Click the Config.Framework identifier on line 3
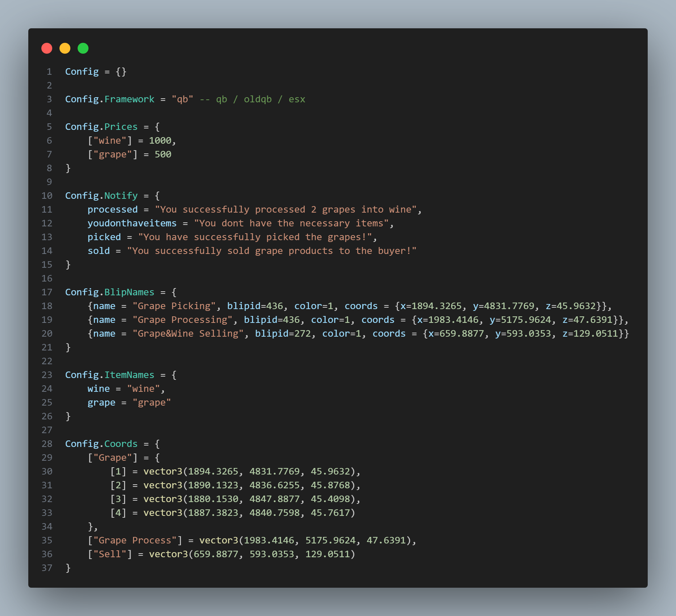This screenshot has height=616, width=676. point(110,99)
